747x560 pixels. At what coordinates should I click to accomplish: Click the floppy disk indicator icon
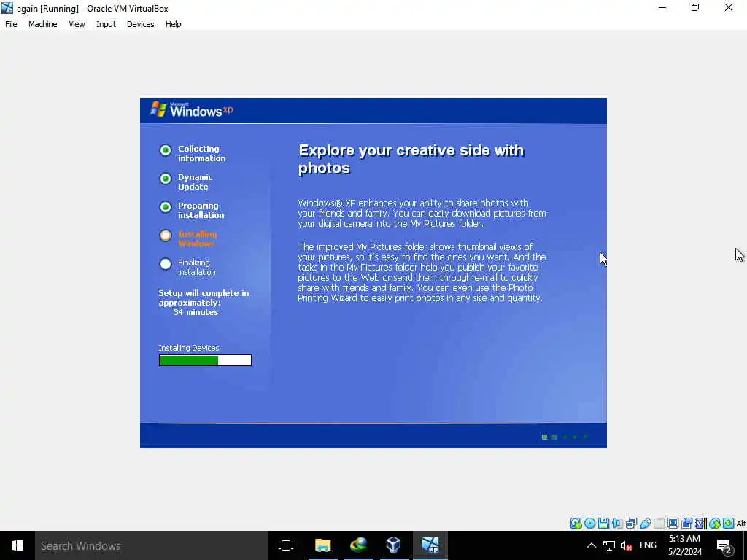(603, 524)
